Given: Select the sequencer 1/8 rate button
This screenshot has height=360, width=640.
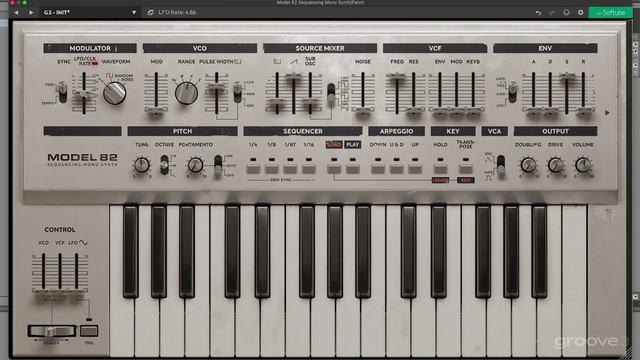Looking at the screenshot, I should [272, 169].
